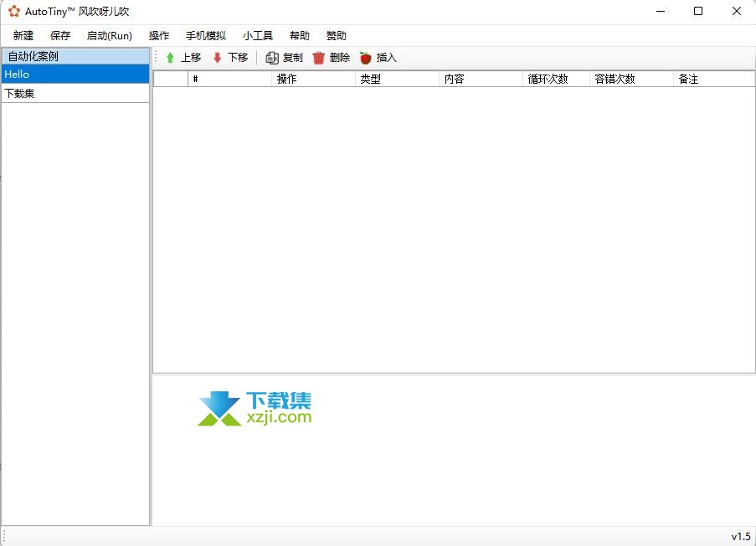
Task: Open the 启动(Run) menu
Action: pyautogui.click(x=110, y=36)
